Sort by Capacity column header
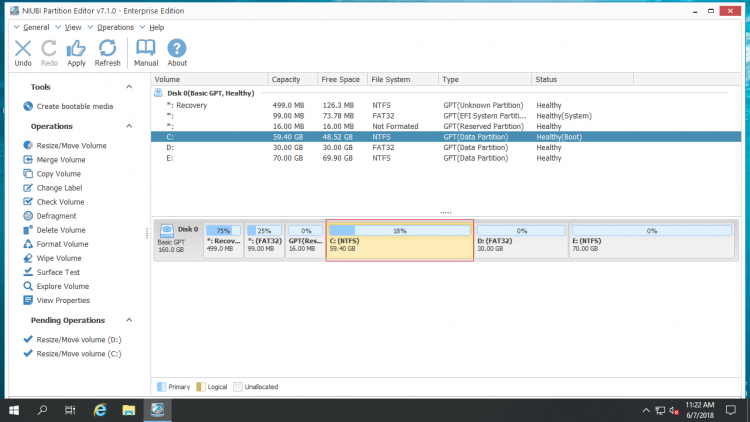The width and height of the screenshot is (750, 422). pos(293,79)
